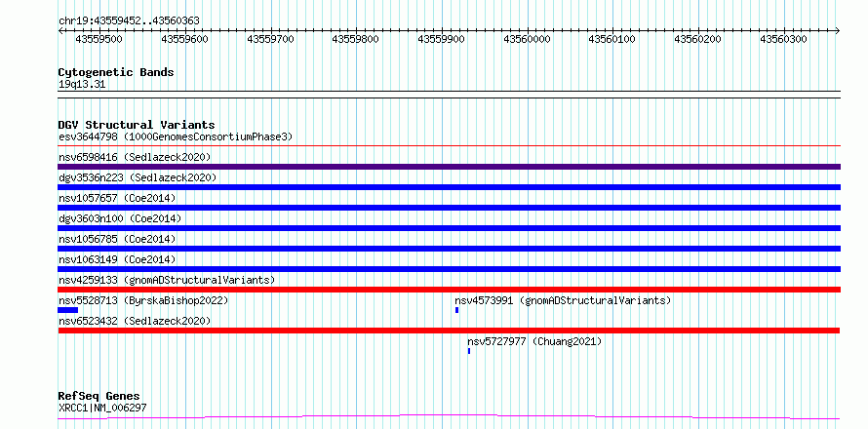This screenshot has height=429, width=868.
Task: Open the XRCC1|NM_006297 gene label
Action: [x=102, y=408]
